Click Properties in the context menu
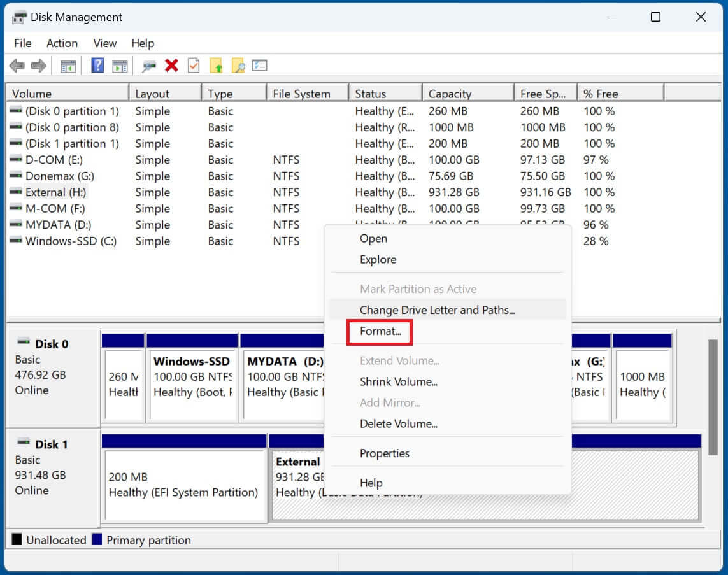This screenshot has width=728, height=575. (385, 453)
